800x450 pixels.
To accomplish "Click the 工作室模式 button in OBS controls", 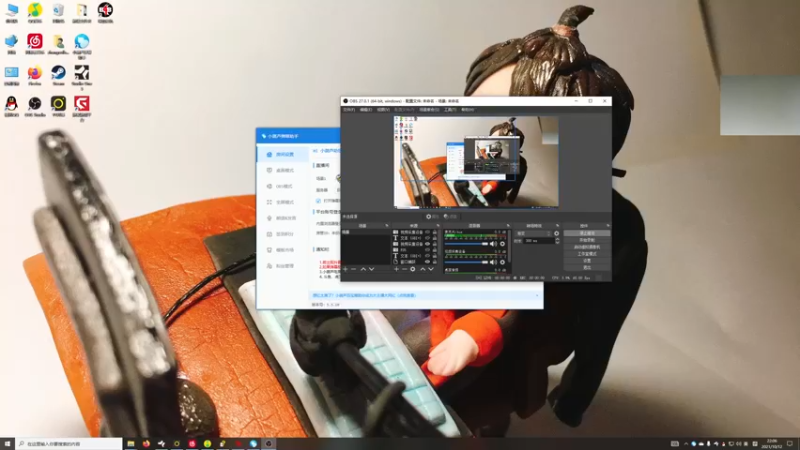I will coord(587,254).
